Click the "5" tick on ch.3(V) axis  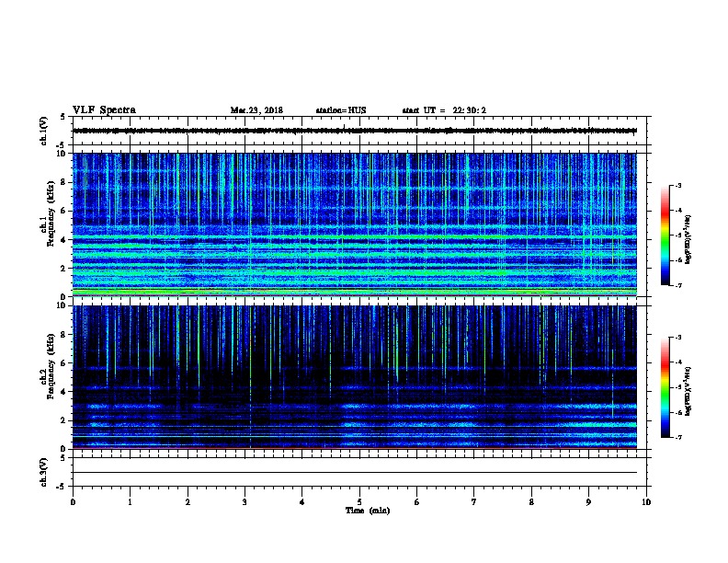pos(63,458)
